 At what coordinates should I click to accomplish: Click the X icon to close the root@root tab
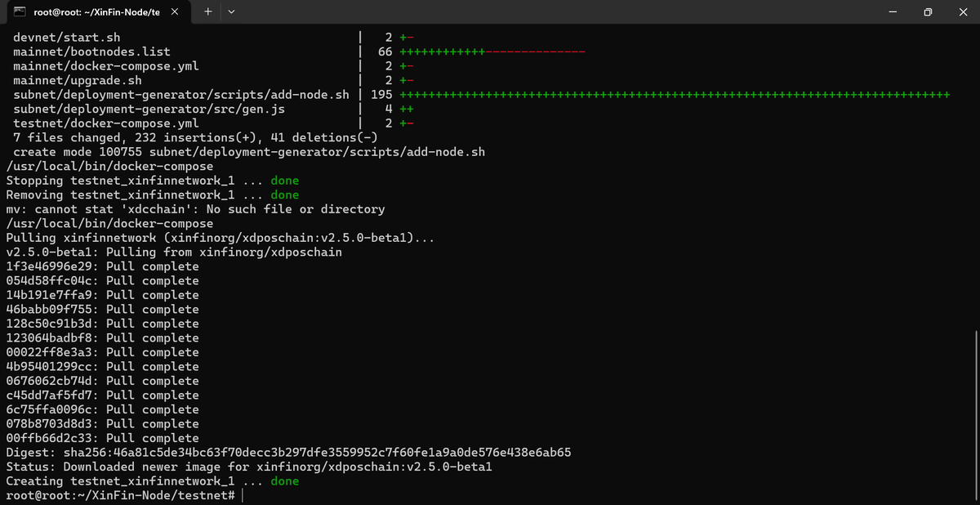click(x=172, y=11)
